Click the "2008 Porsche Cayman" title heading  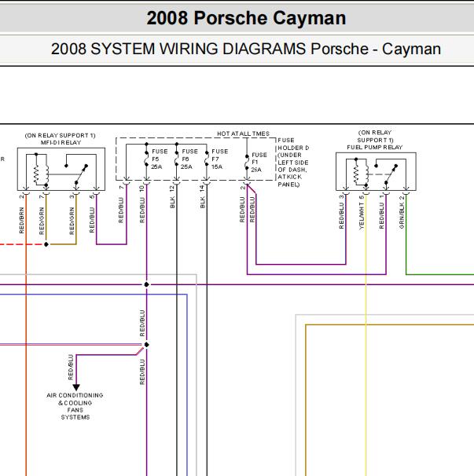coord(246,18)
